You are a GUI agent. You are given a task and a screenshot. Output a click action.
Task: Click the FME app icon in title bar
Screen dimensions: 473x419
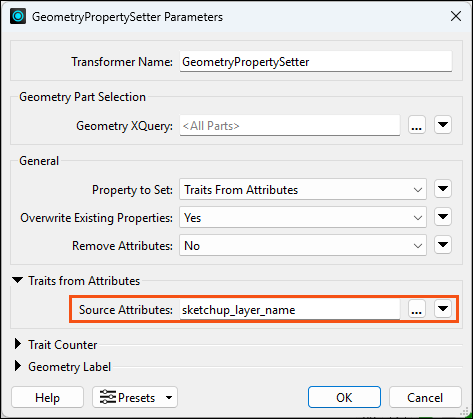click(18, 16)
